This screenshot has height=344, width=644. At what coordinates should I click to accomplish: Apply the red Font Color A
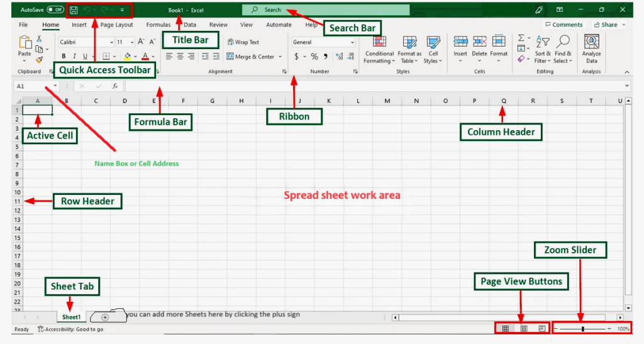tap(145, 56)
